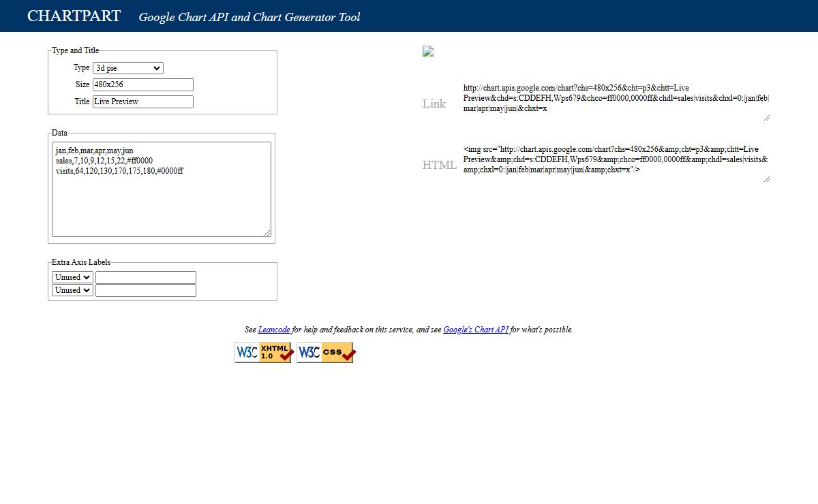Click inside the Data textarea

162,189
